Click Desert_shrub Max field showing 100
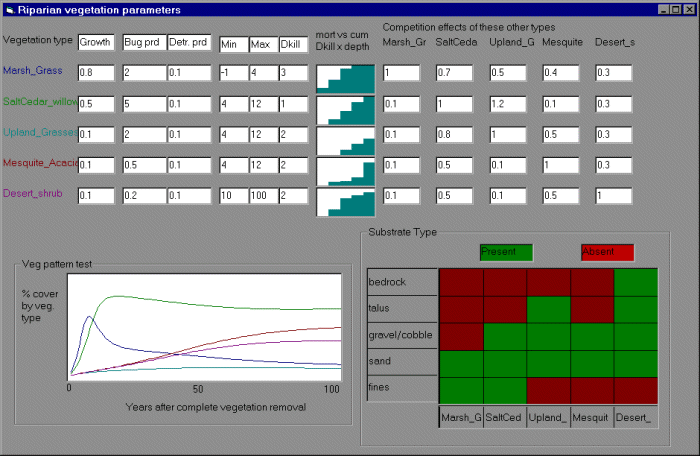The width and height of the screenshot is (700, 456). click(263, 196)
